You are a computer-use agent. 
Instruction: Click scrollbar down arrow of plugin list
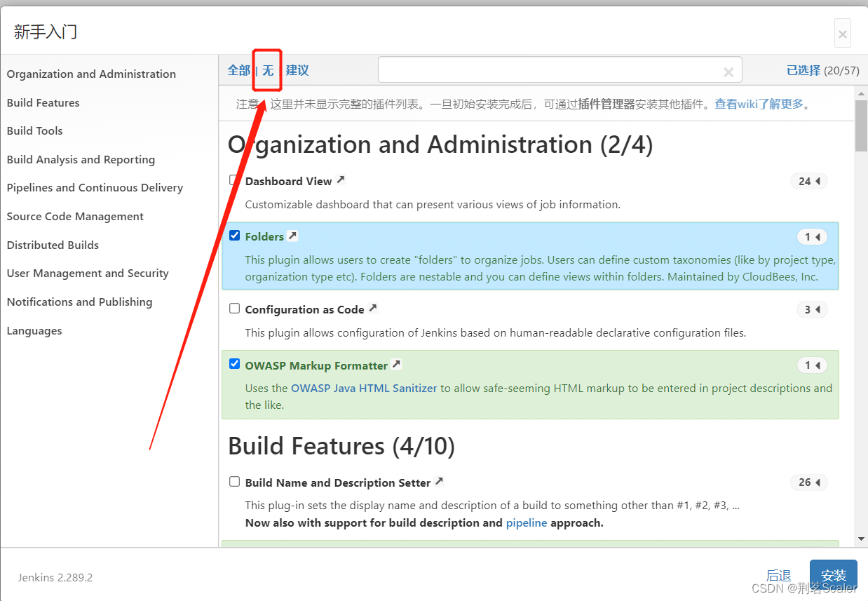pos(861,539)
